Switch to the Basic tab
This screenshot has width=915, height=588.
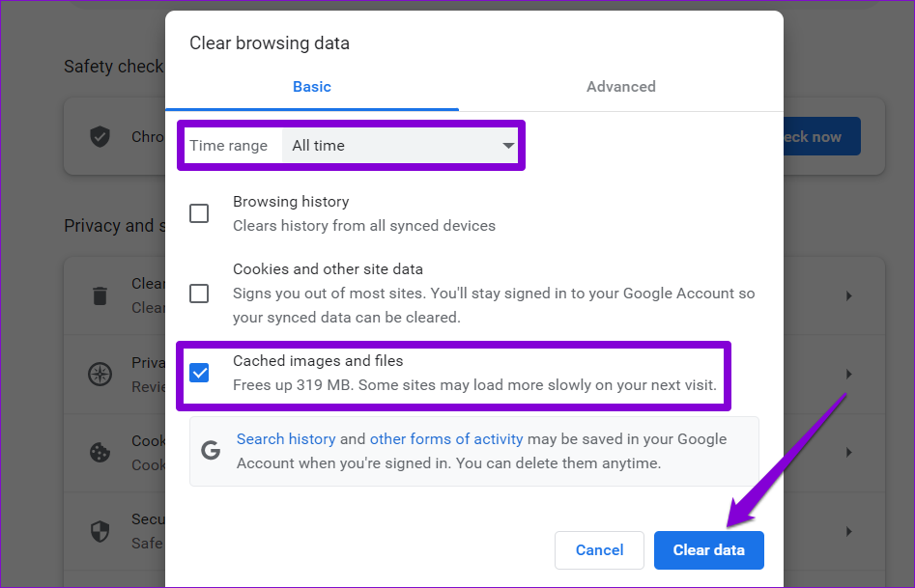312,87
